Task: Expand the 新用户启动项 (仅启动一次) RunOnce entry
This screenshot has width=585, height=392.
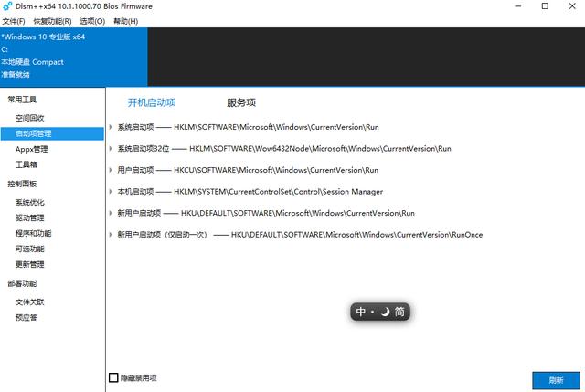Action: coord(112,235)
